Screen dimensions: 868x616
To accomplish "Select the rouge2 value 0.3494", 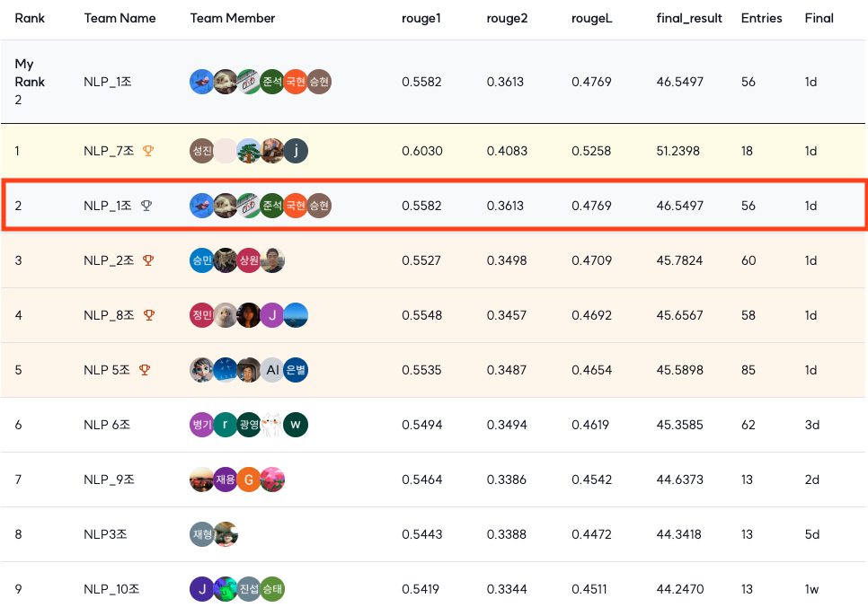I will (507, 424).
